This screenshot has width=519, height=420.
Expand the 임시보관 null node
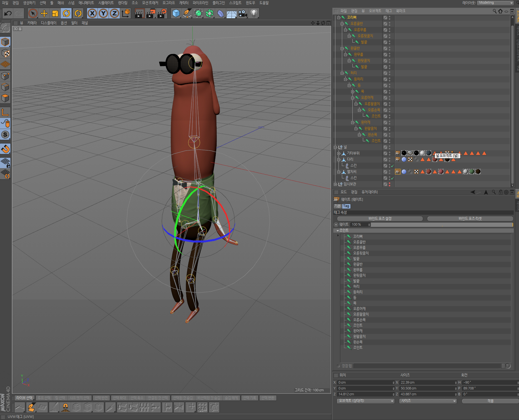click(x=335, y=184)
